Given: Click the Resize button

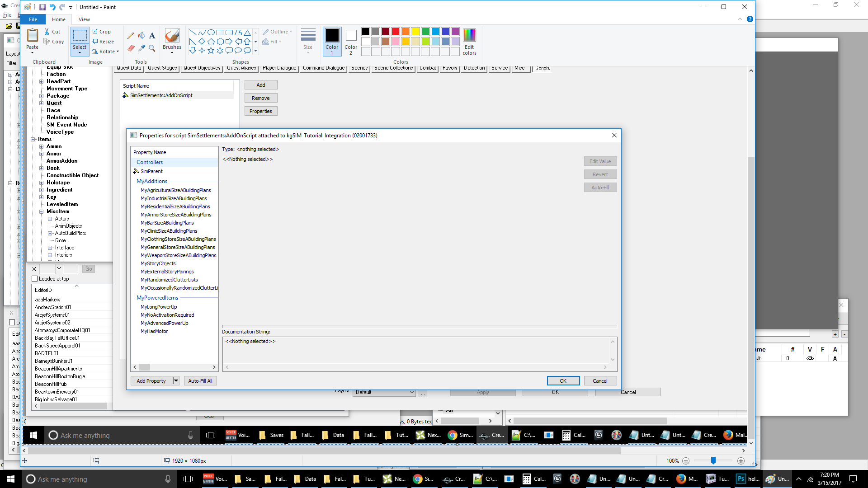Looking at the screenshot, I should coord(103,42).
